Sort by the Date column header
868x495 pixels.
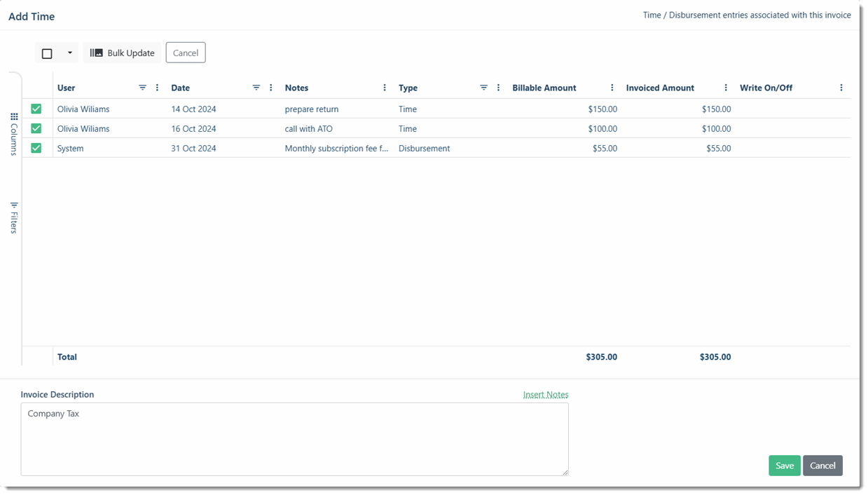[181, 88]
